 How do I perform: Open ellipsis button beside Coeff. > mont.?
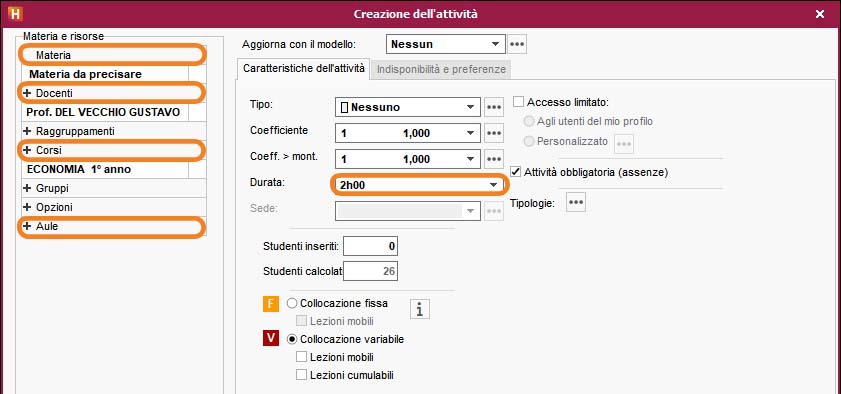pos(494,159)
